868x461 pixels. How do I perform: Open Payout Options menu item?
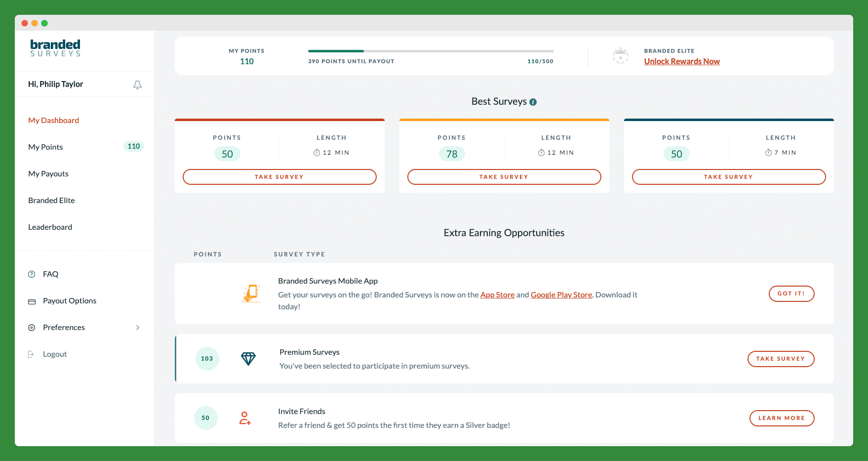point(70,301)
